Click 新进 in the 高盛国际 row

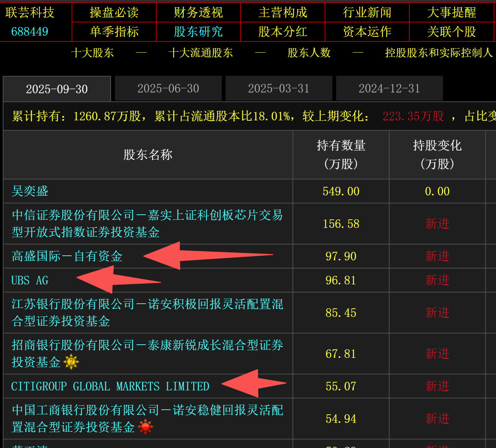(437, 256)
